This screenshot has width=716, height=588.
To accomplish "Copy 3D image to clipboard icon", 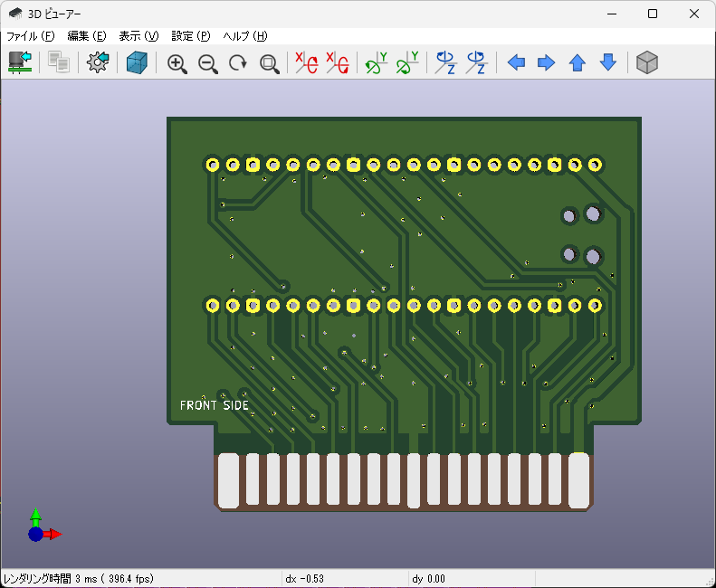I will tap(59, 62).
